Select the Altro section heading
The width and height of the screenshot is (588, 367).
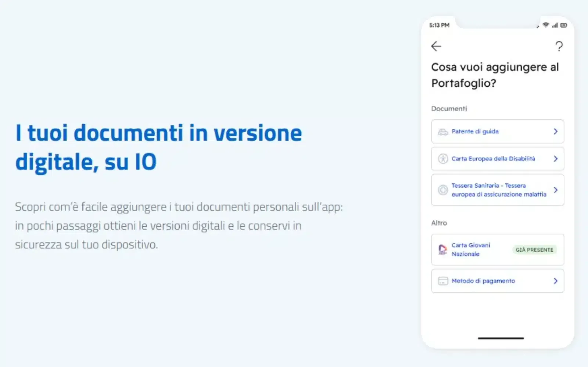439,223
